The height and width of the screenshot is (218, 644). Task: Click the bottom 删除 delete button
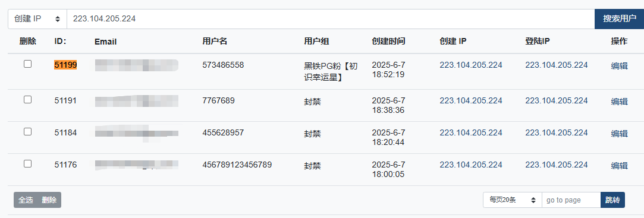[x=49, y=200]
